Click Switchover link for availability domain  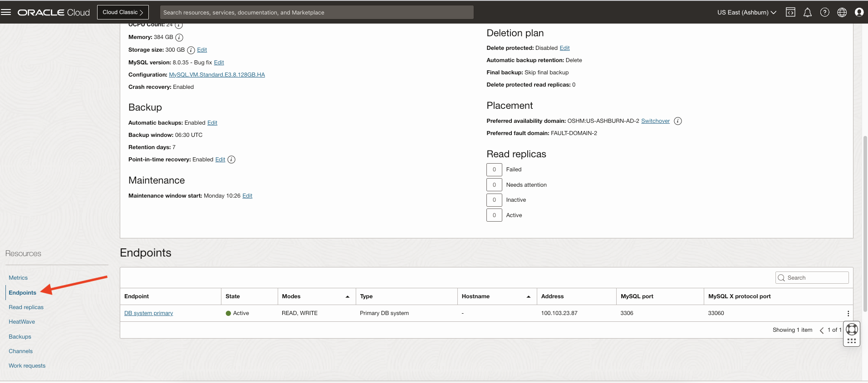[655, 121]
